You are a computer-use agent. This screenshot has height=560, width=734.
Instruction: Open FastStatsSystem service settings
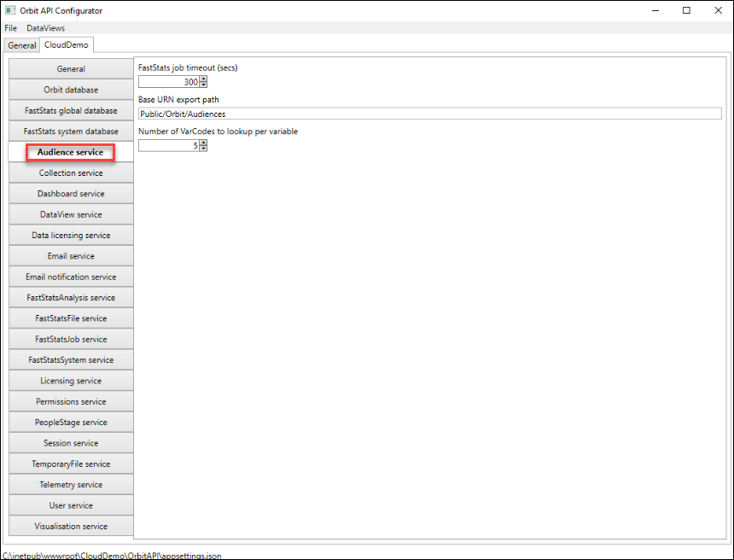coord(71,359)
